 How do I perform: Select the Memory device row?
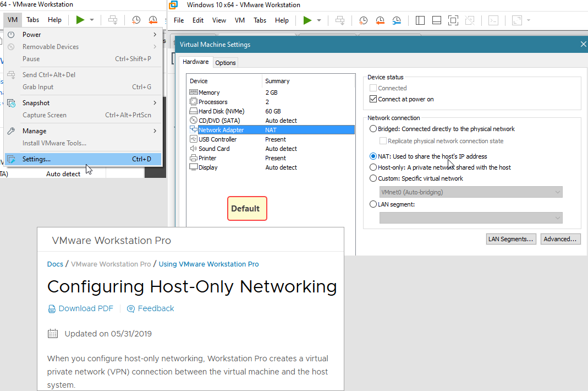271,93
